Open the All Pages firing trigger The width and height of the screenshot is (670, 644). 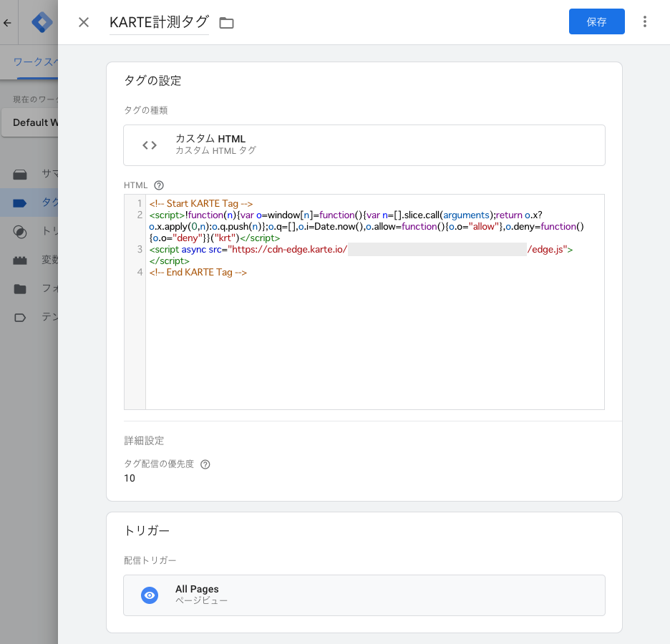[364, 595]
